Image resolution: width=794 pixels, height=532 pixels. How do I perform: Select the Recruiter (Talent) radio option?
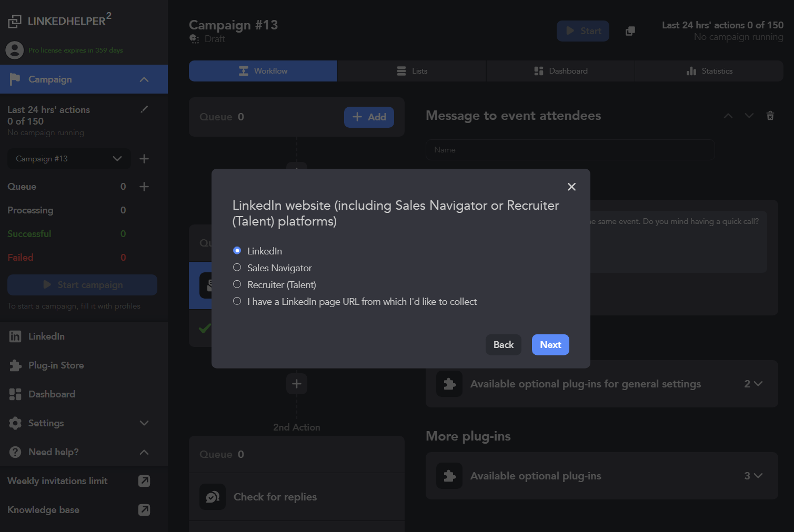point(237,284)
